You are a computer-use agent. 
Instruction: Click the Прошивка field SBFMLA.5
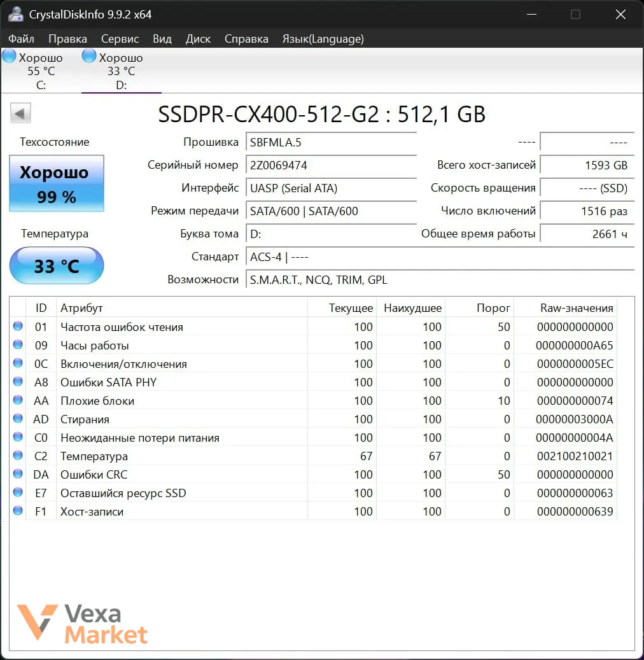click(331, 143)
